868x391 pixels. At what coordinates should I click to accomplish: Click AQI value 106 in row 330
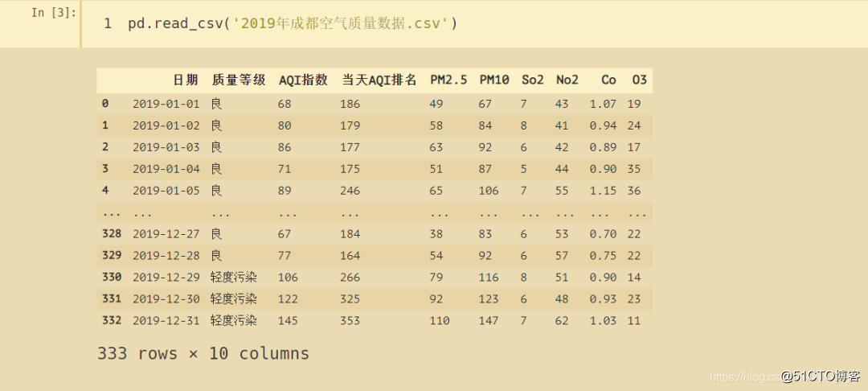tap(288, 277)
